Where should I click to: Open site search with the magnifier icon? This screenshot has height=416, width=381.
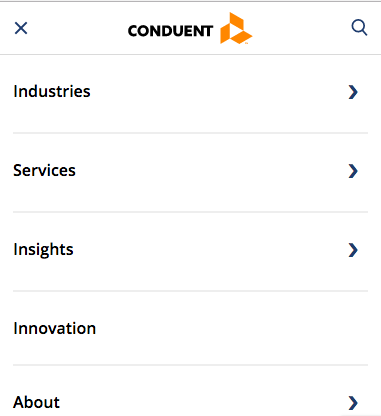pyautogui.click(x=359, y=28)
